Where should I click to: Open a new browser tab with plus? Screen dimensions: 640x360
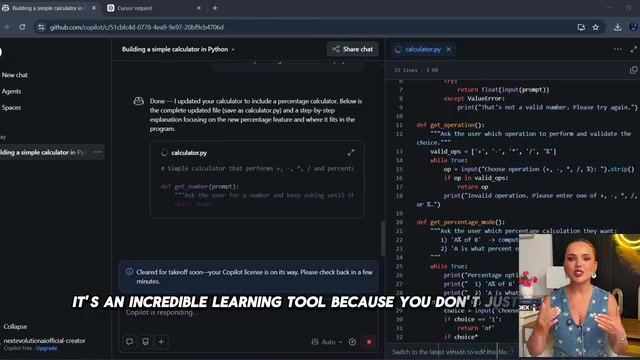coord(215,8)
